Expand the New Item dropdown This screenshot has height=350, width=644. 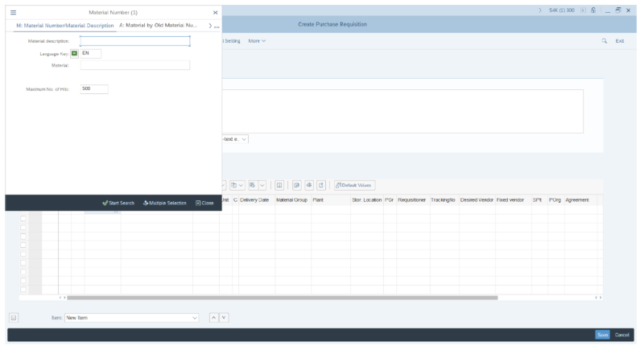point(195,318)
